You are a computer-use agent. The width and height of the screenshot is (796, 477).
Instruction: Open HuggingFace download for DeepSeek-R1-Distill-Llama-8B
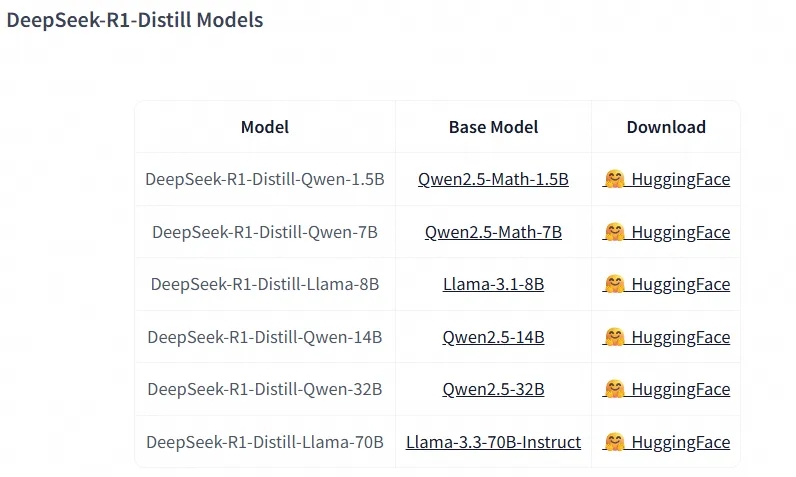(x=666, y=284)
